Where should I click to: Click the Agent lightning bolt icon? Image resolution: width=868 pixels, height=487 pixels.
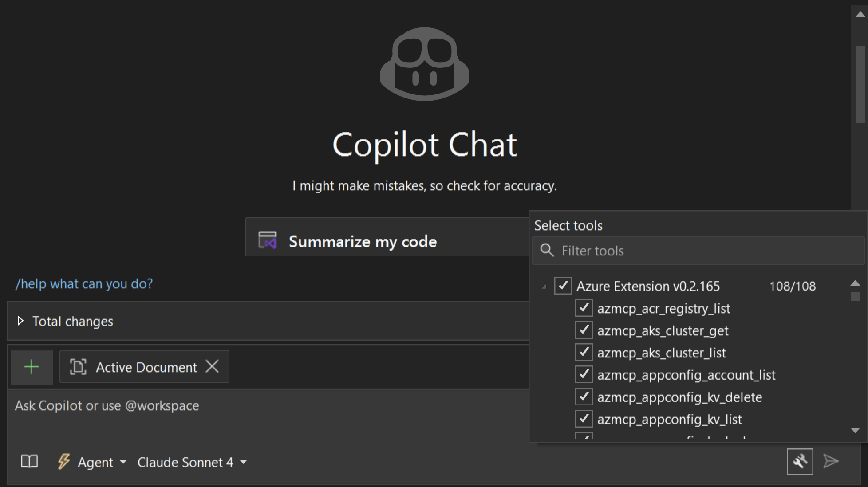(63, 461)
